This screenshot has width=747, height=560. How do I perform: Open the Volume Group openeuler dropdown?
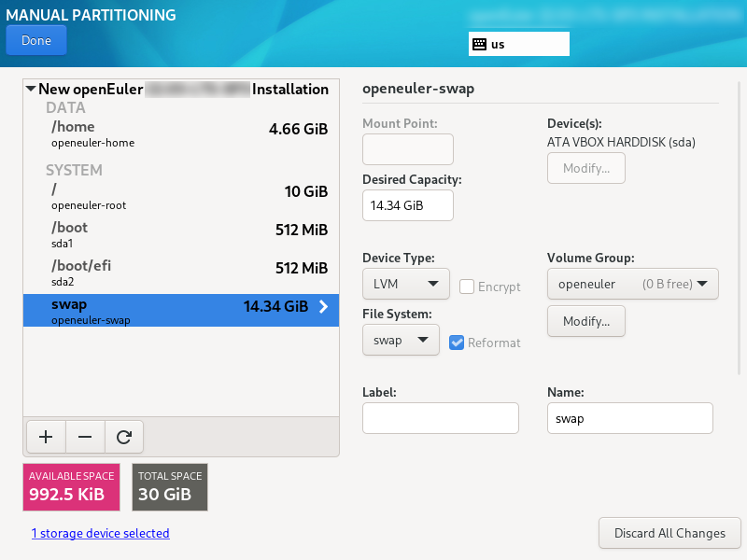[x=632, y=284]
